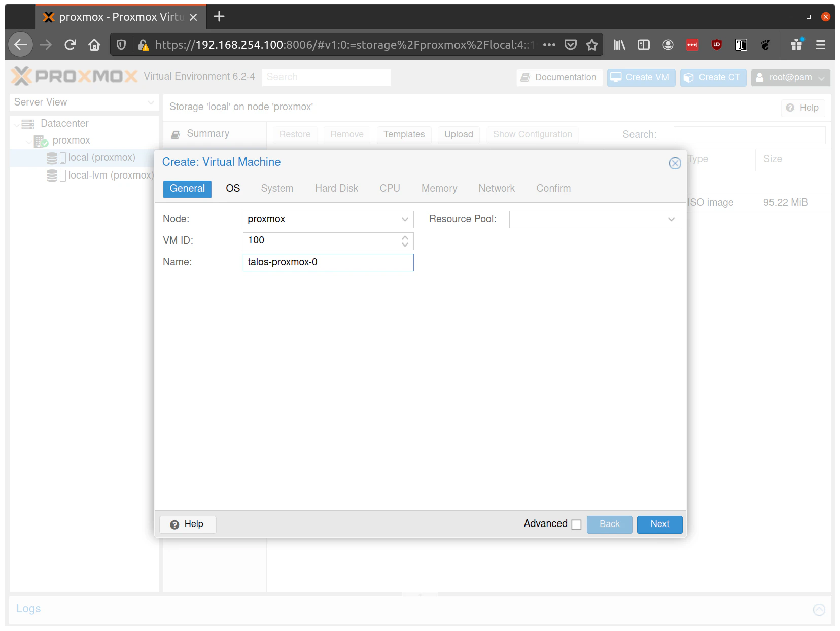Open a new browser tab

click(x=219, y=17)
